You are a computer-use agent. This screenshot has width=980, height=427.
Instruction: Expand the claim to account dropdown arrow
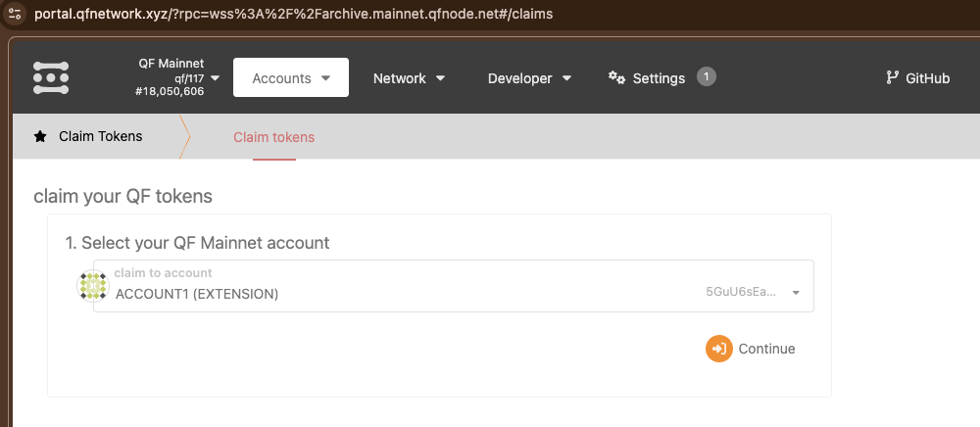click(x=796, y=293)
